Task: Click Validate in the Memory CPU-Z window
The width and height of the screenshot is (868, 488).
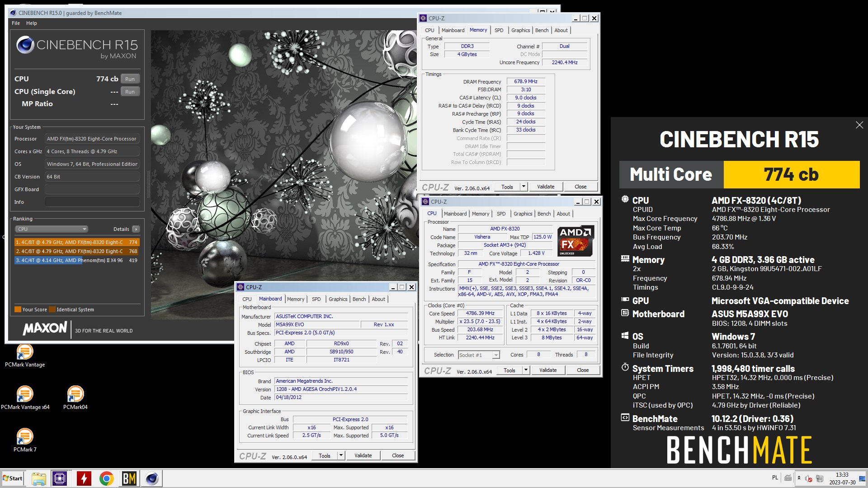Action: coord(546,187)
